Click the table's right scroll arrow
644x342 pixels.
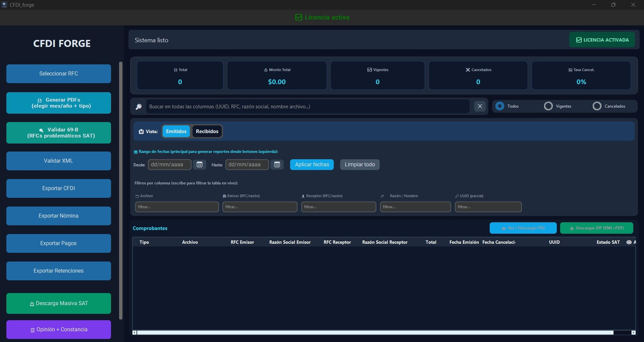tap(633, 333)
